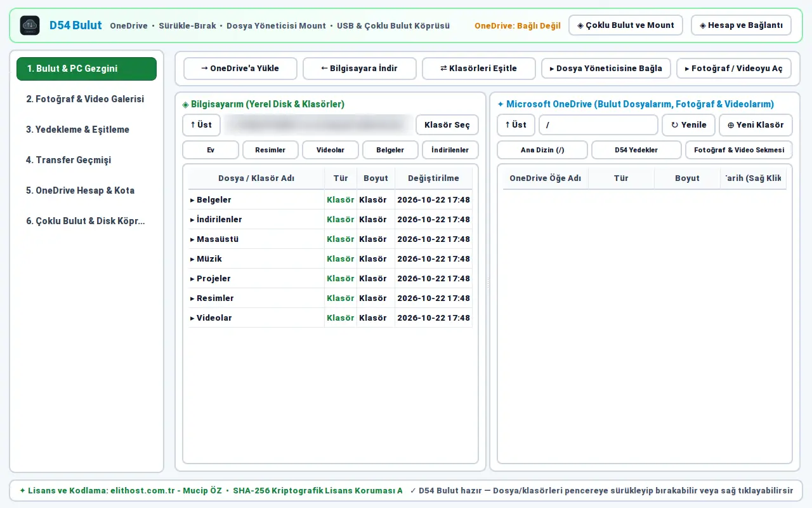The height and width of the screenshot is (508, 812).
Task: Select the Müzik folder row
Action: [x=330, y=259]
